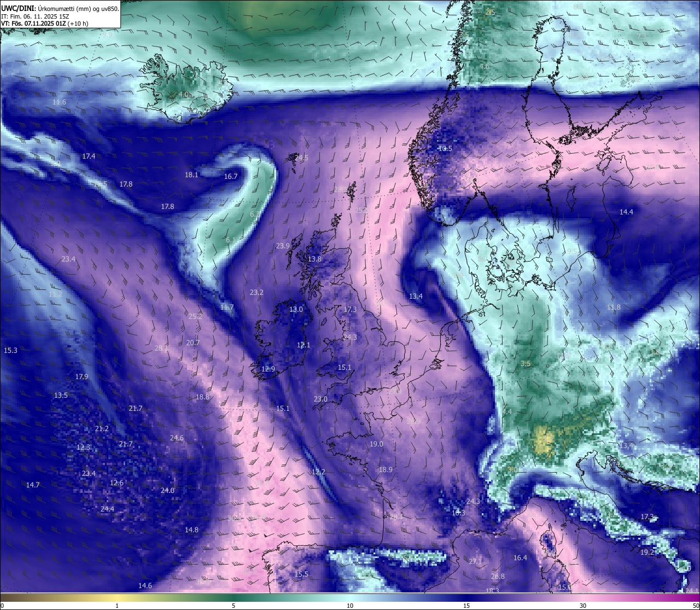Click the 23.2 value northwest of Ireland
Image resolution: width=700 pixels, height=610 pixels.
point(256,293)
